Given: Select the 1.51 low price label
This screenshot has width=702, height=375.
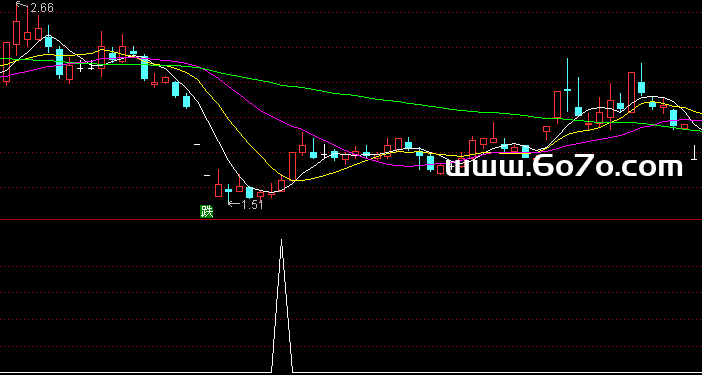Looking at the screenshot, I should click(x=253, y=205).
